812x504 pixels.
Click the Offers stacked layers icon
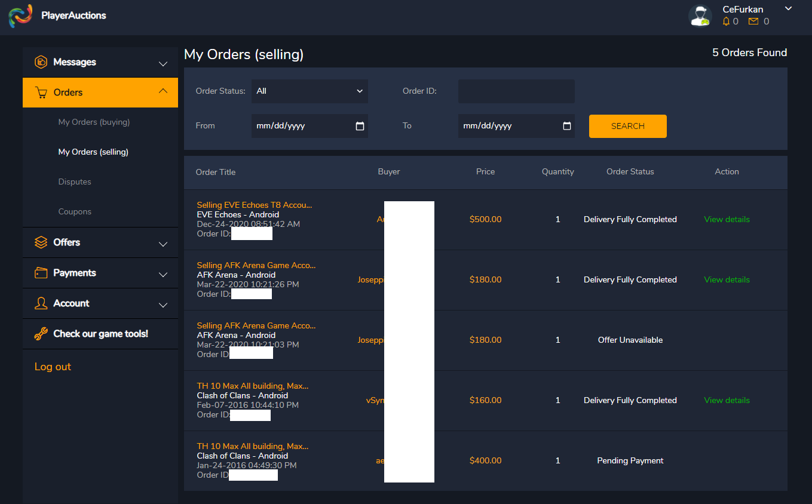click(x=41, y=242)
